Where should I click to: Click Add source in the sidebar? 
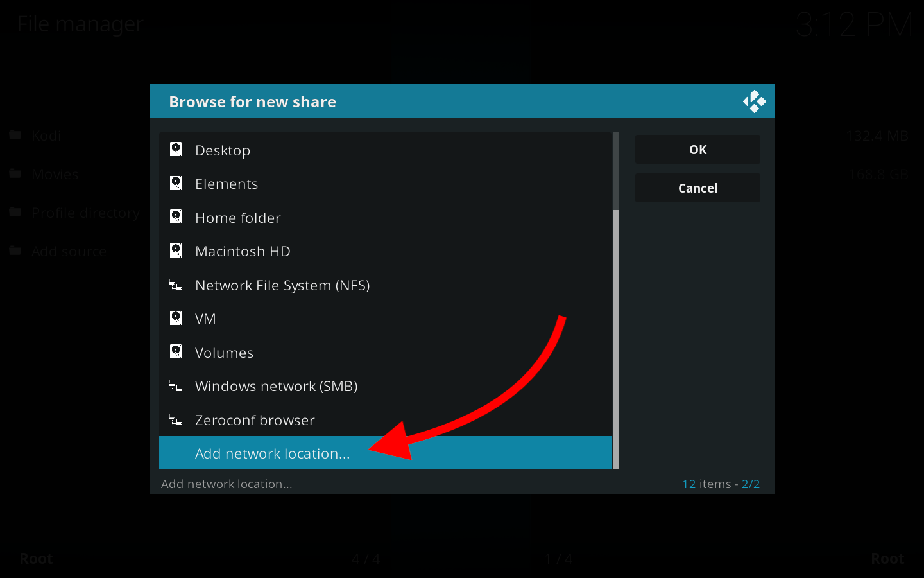[69, 251]
